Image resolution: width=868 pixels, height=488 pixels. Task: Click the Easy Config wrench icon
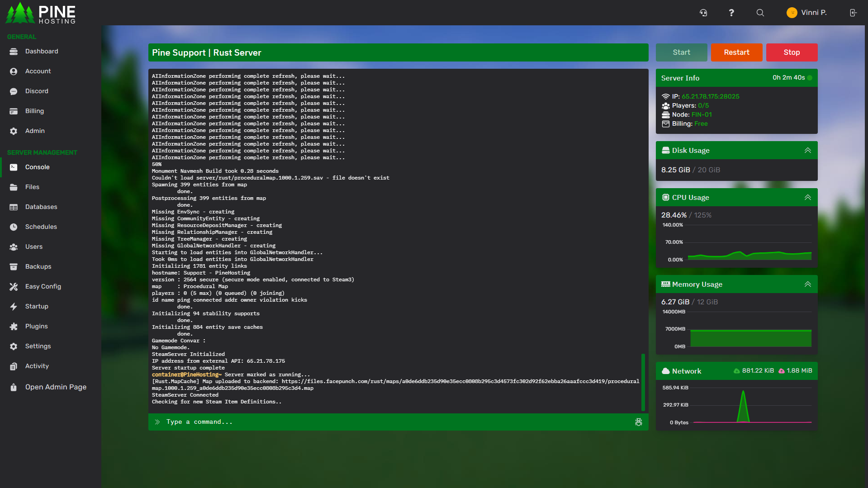(14, 286)
